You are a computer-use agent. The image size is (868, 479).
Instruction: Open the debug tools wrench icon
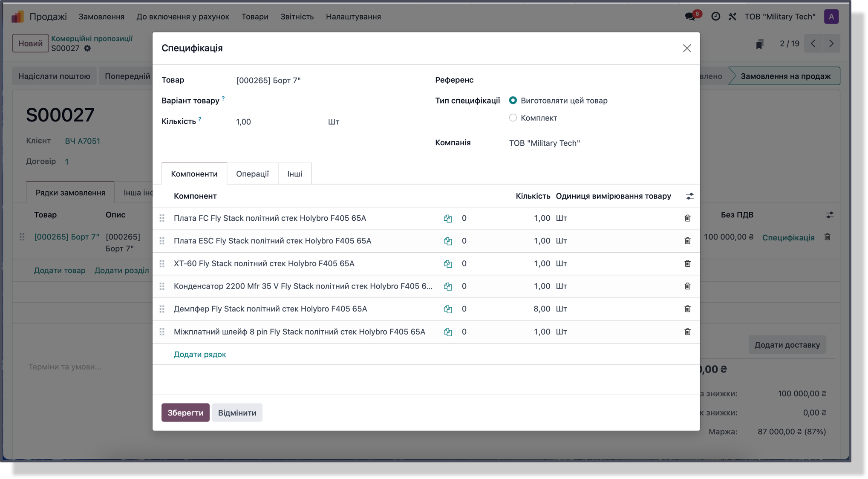point(732,17)
